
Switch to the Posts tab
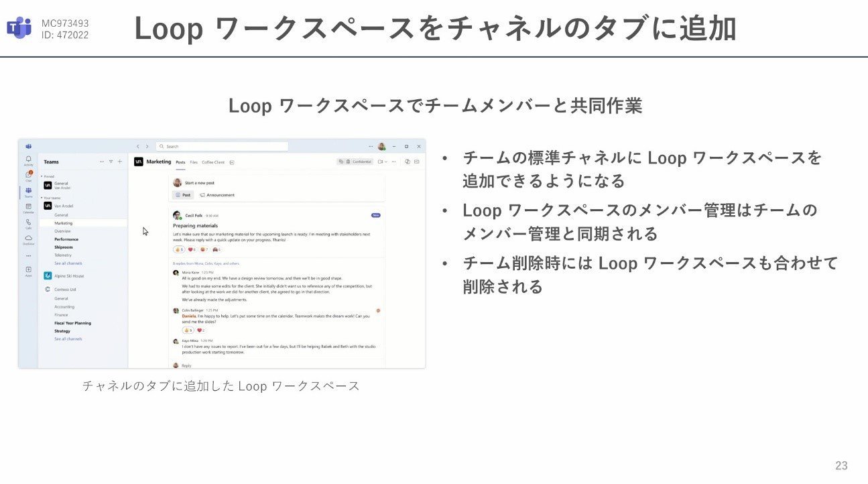point(180,162)
